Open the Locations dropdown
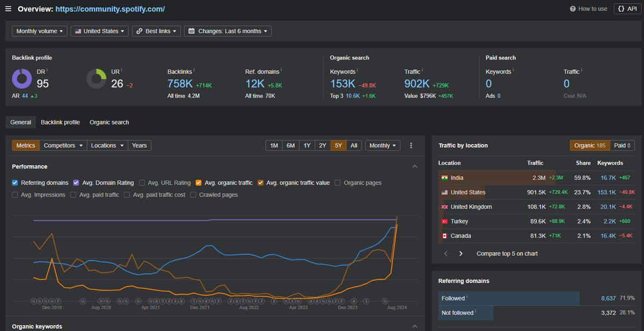This screenshot has height=331, width=644. (x=107, y=146)
